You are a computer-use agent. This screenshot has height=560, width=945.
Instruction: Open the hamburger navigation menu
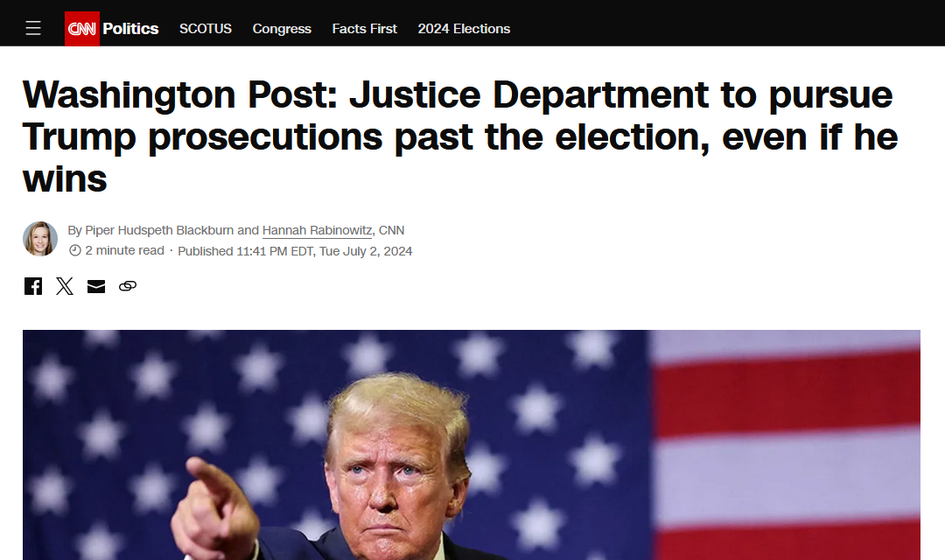[x=33, y=28]
